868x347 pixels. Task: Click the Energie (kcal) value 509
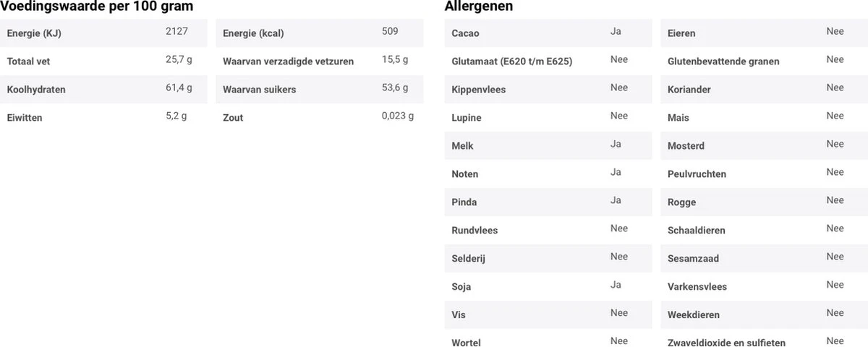click(x=390, y=32)
